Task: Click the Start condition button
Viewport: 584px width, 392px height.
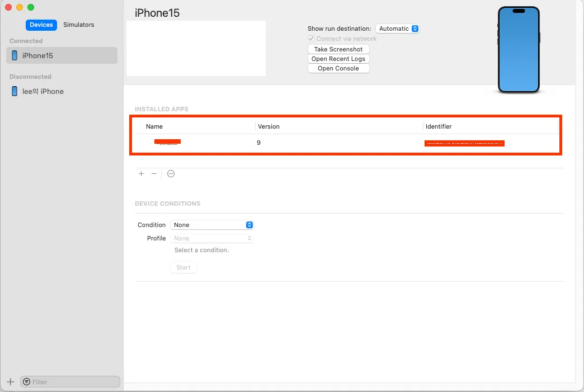Action: tap(183, 267)
